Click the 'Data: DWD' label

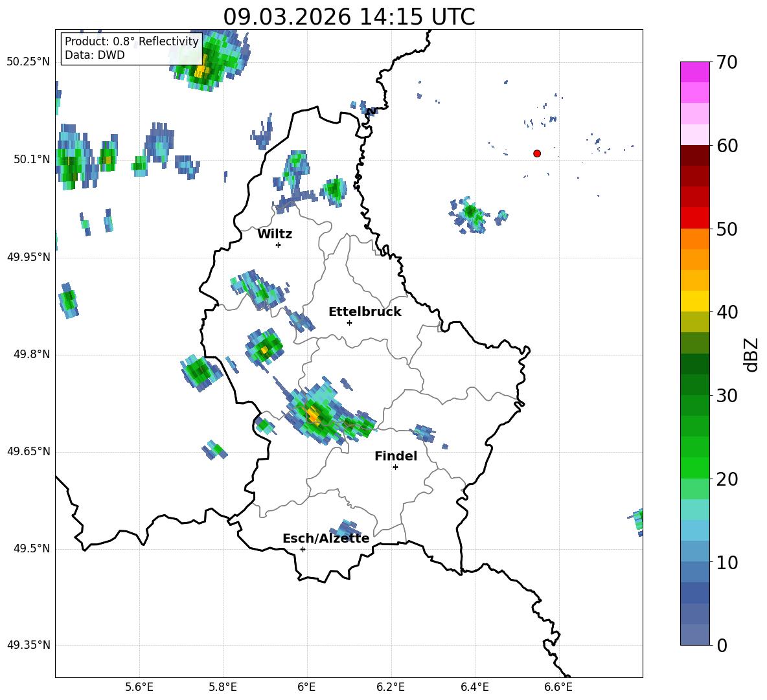click(x=95, y=55)
